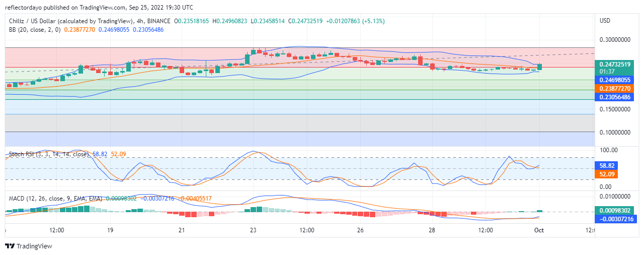This screenshot has width=644, height=255.
Task: Click date 26 on the time axis
Action: (360, 230)
